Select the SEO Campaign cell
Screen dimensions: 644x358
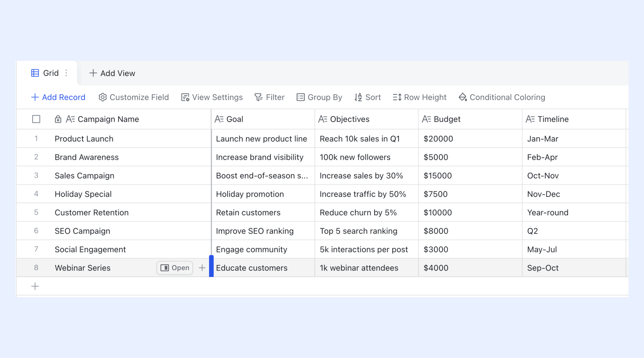coord(130,231)
